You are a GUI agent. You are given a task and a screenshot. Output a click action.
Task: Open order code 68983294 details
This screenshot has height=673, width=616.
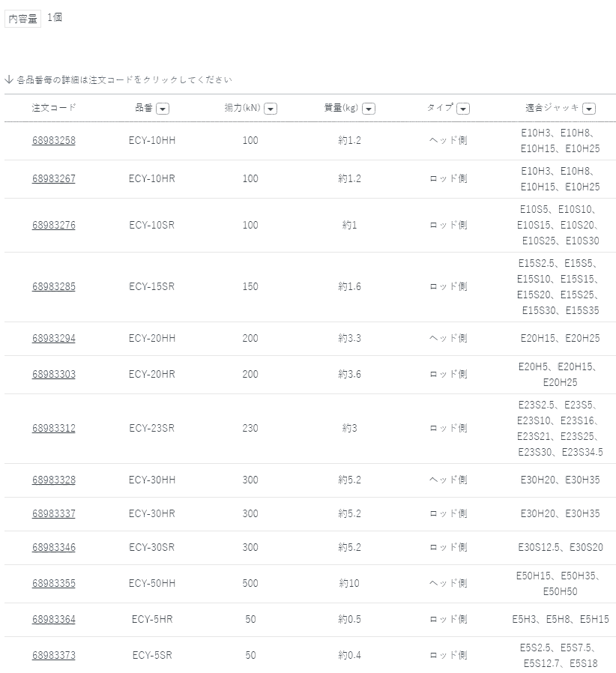(x=54, y=339)
